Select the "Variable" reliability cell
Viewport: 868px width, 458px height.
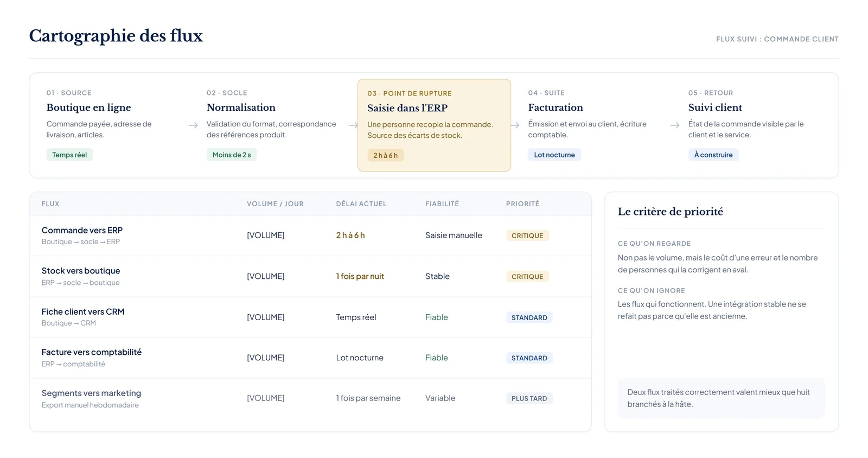click(x=441, y=398)
